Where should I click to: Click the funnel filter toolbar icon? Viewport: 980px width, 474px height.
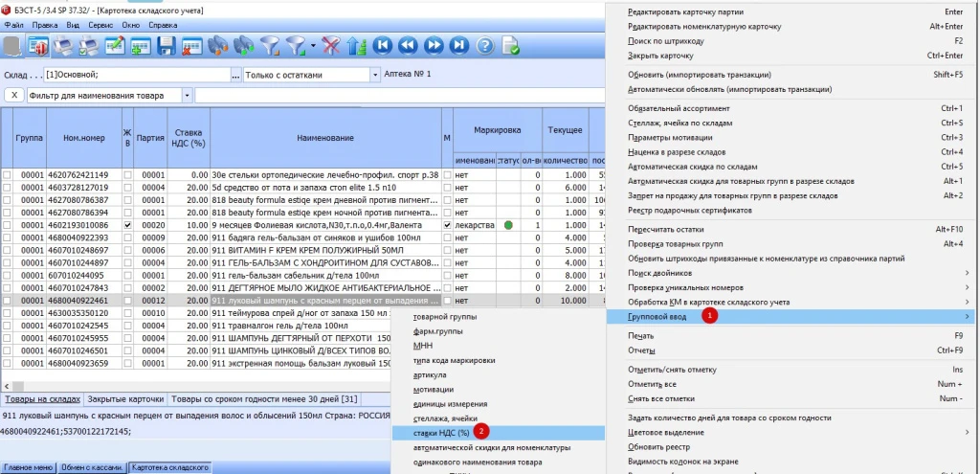tap(271, 45)
